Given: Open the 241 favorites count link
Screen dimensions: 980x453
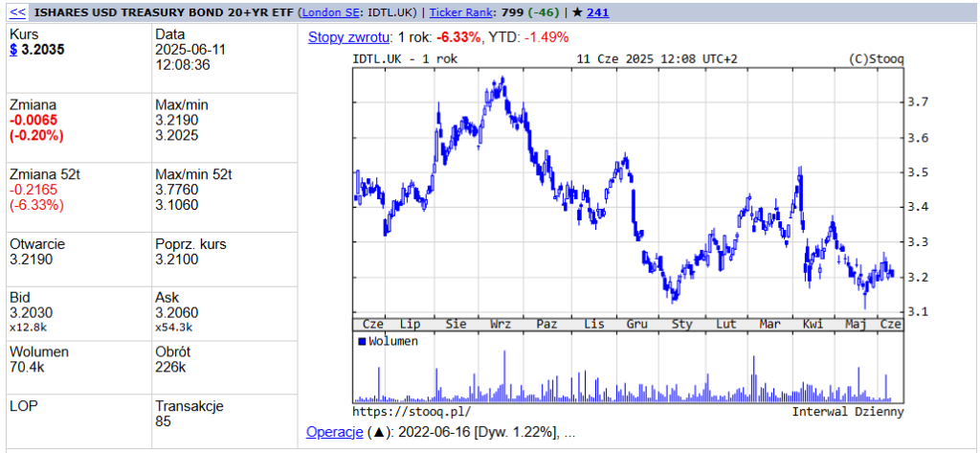Looking at the screenshot, I should click(598, 11).
